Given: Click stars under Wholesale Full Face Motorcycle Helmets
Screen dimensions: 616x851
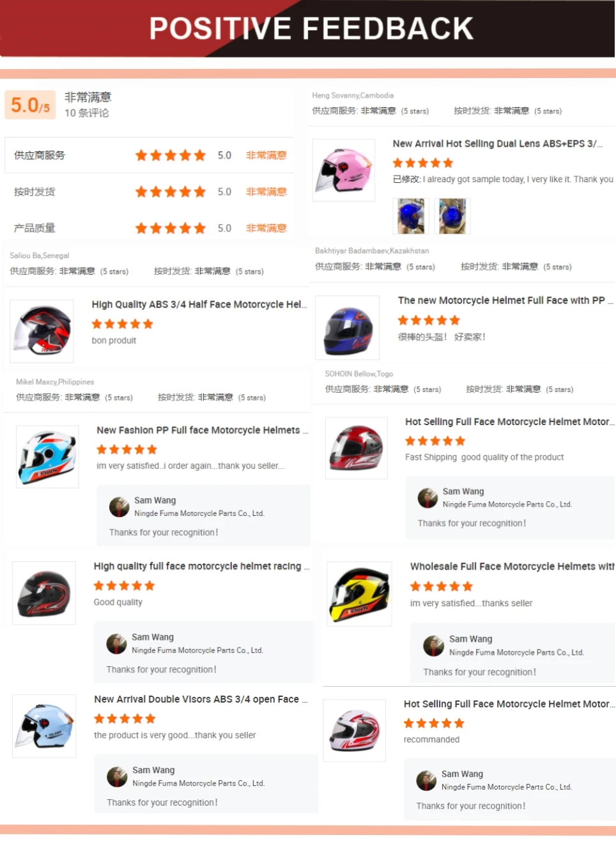Looking at the screenshot, I should [x=442, y=586].
